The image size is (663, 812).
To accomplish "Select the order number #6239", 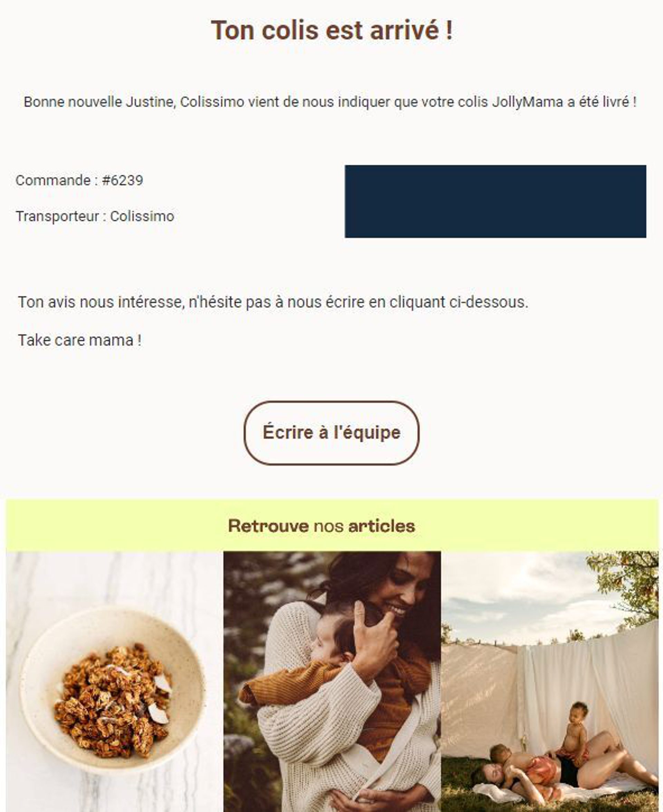I will (x=122, y=180).
